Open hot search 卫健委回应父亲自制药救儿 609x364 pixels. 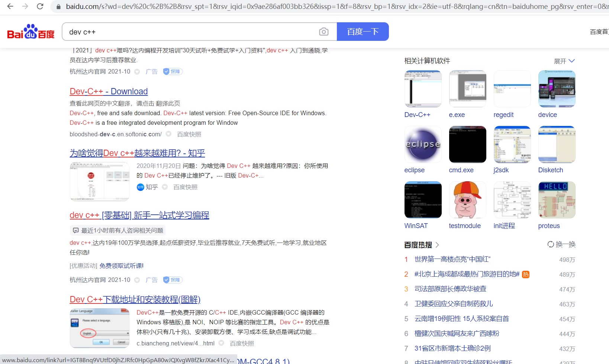tap(454, 304)
